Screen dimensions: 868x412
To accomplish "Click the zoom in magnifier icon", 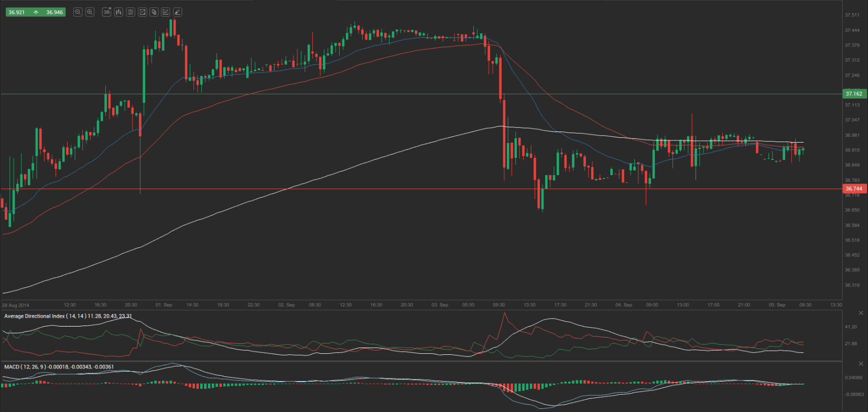I will click(x=90, y=12).
